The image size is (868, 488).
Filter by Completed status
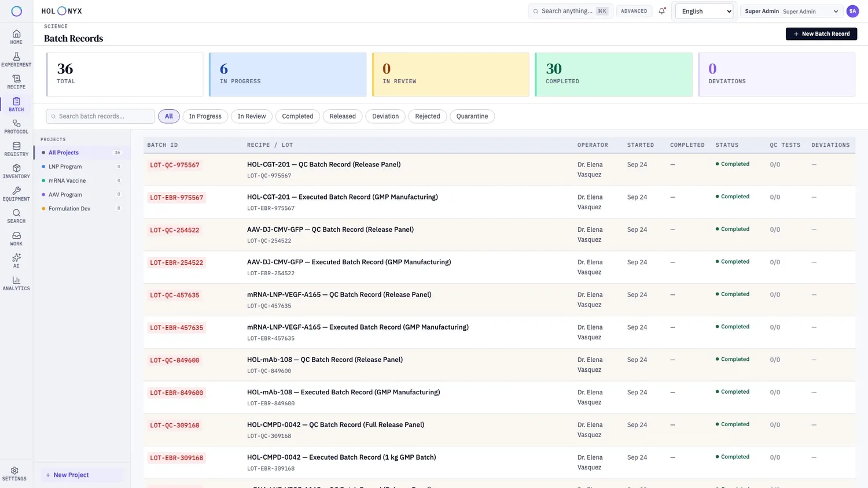[x=297, y=116]
